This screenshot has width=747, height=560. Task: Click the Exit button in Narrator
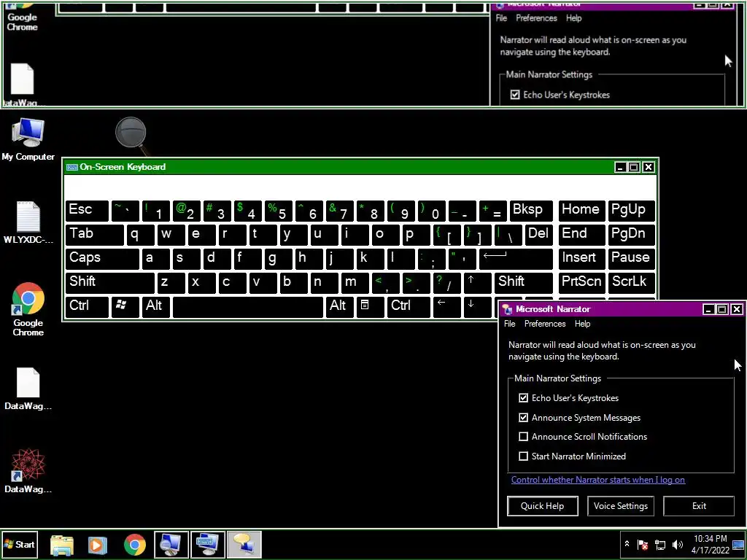click(699, 506)
